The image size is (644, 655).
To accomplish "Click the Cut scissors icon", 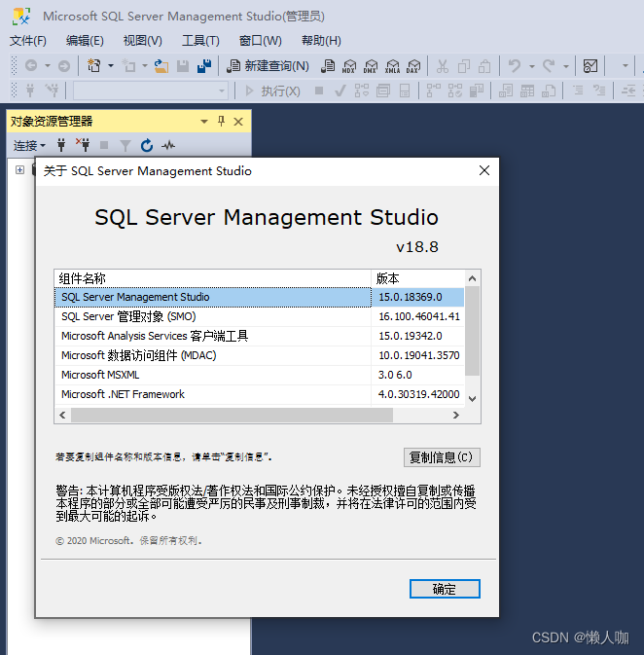I will 443,66.
